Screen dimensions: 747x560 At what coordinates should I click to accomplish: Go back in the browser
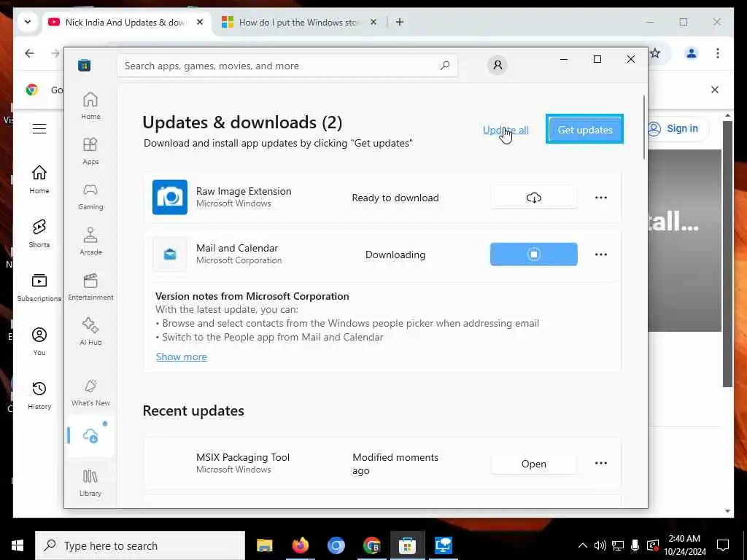(29, 53)
